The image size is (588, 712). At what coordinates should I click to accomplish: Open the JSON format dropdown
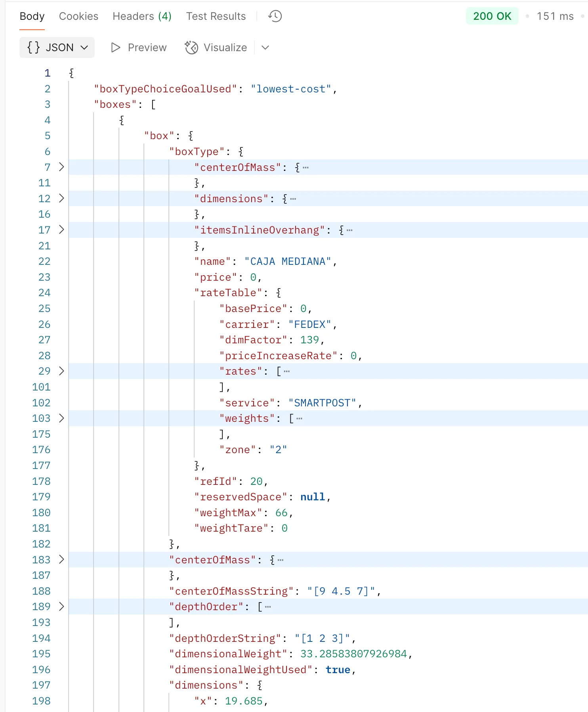(57, 48)
